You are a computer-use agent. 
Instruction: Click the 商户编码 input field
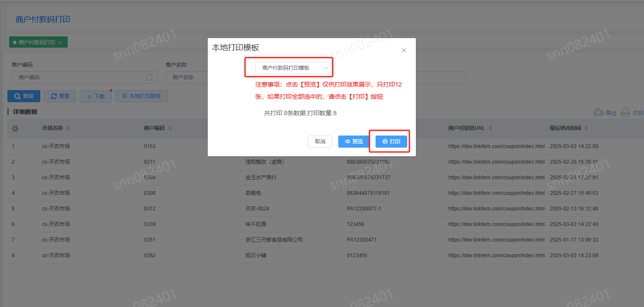[x=85, y=78]
